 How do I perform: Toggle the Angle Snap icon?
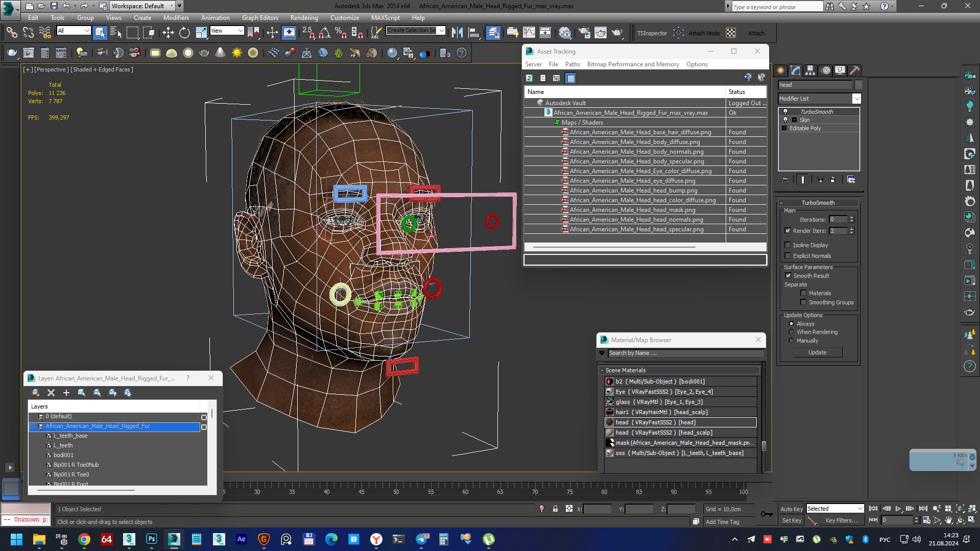[x=324, y=33]
